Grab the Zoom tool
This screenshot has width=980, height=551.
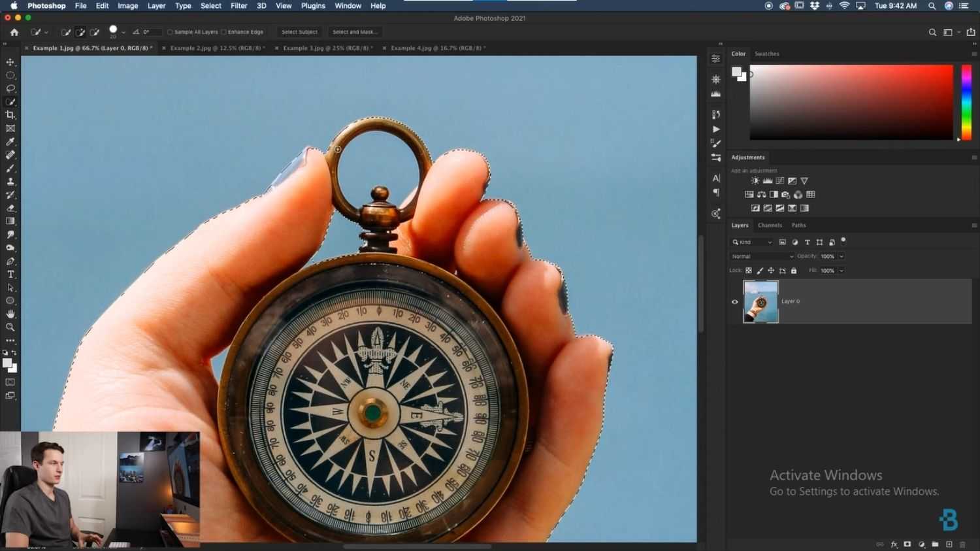[x=10, y=327]
